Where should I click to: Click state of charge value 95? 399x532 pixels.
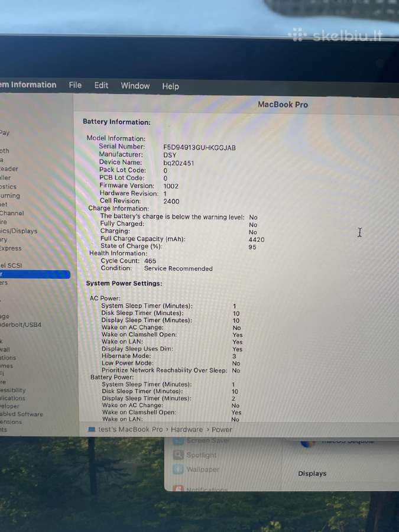252,247
